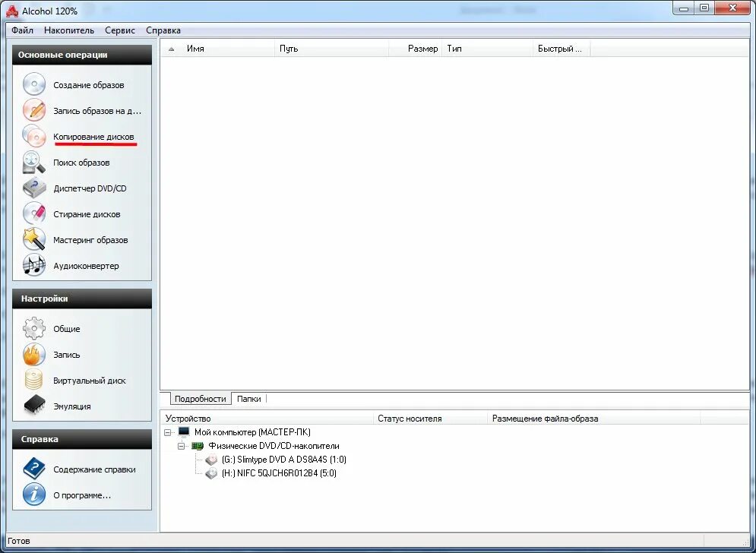The image size is (756, 553).
Task: Maximize the Alcohol 120% window
Action: [704, 8]
